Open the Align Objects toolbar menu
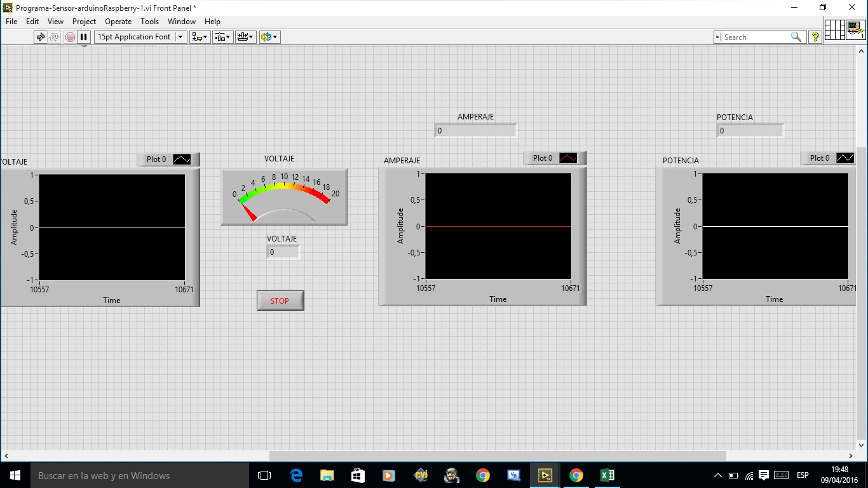 200,37
